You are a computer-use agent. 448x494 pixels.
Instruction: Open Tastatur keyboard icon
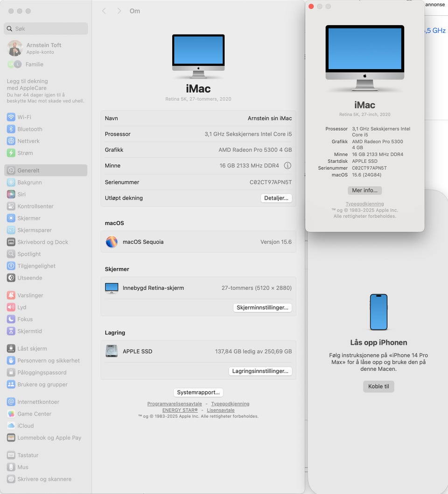(11, 455)
